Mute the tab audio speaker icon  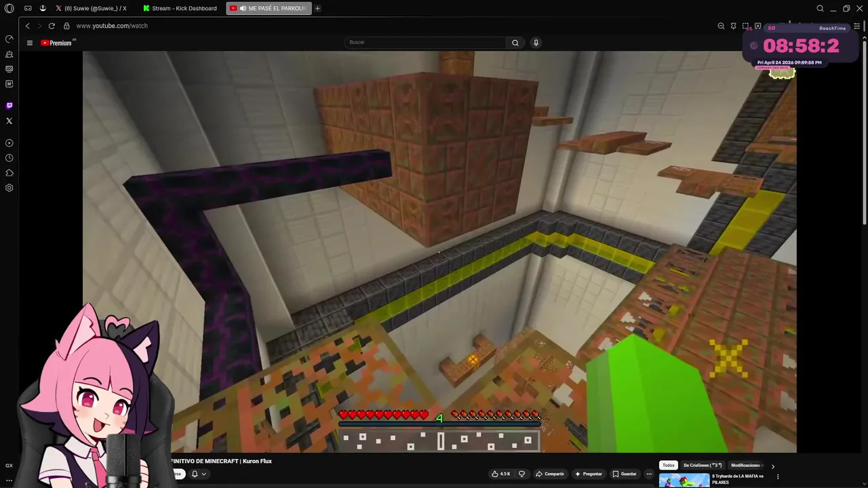click(x=243, y=8)
